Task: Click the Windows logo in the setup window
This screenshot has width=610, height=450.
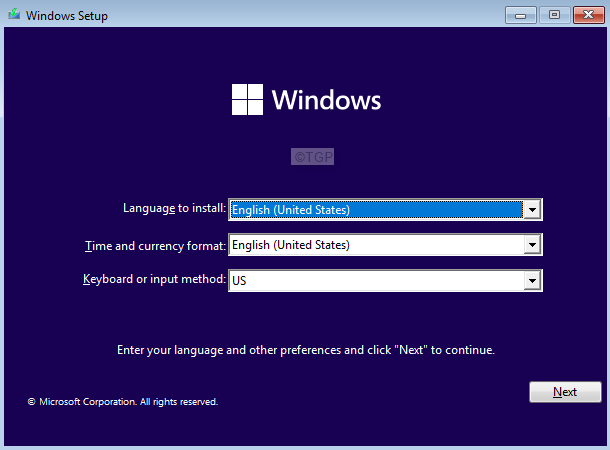Action: 306,100
